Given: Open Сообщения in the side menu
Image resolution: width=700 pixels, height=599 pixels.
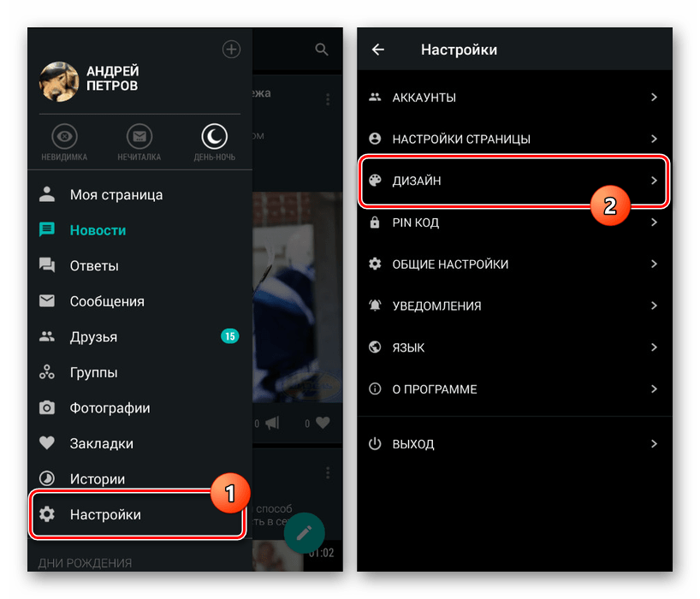Looking at the screenshot, I should coord(107,301).
